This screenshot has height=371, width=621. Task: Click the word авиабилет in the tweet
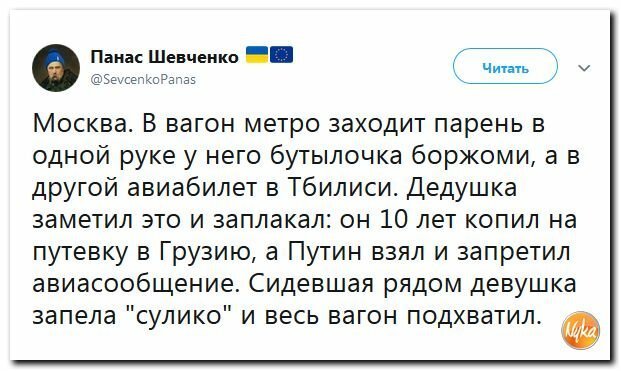point(191,188)
